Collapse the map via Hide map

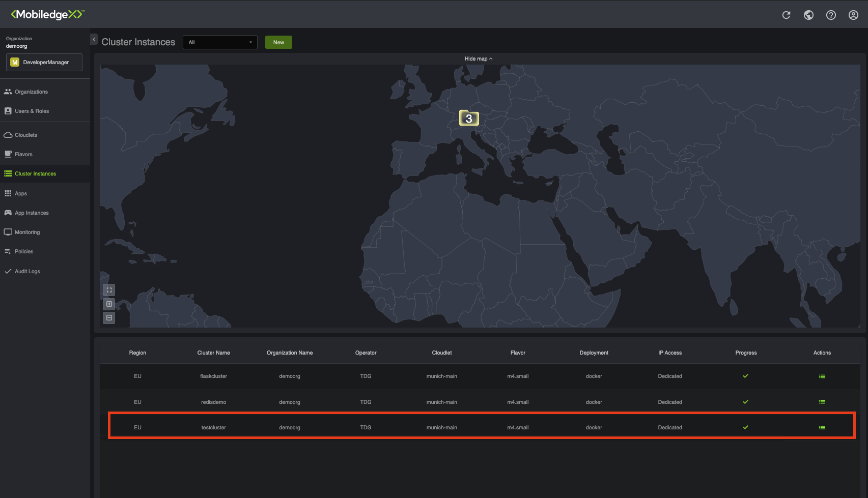[x=478, y=58]
